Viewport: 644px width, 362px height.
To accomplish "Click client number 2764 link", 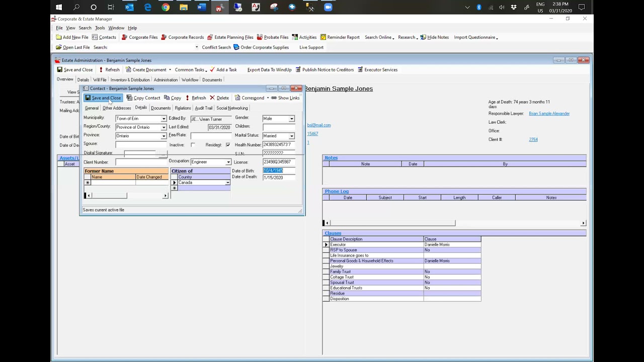I will point(533,139).
